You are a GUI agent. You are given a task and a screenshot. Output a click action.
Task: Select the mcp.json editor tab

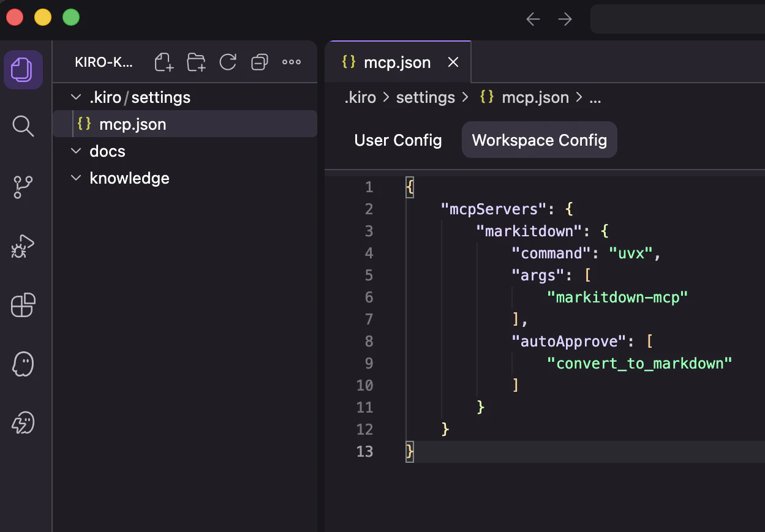click(398, 62)
